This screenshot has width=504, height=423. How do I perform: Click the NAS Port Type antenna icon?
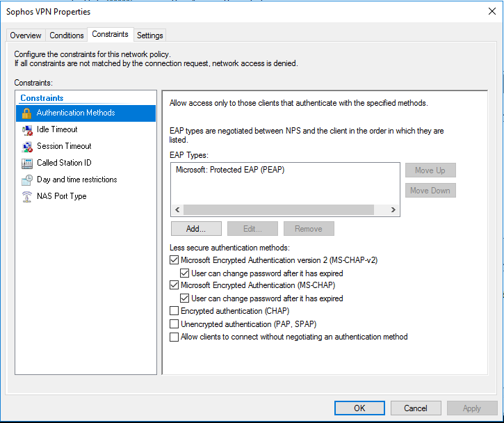(27, 197)
